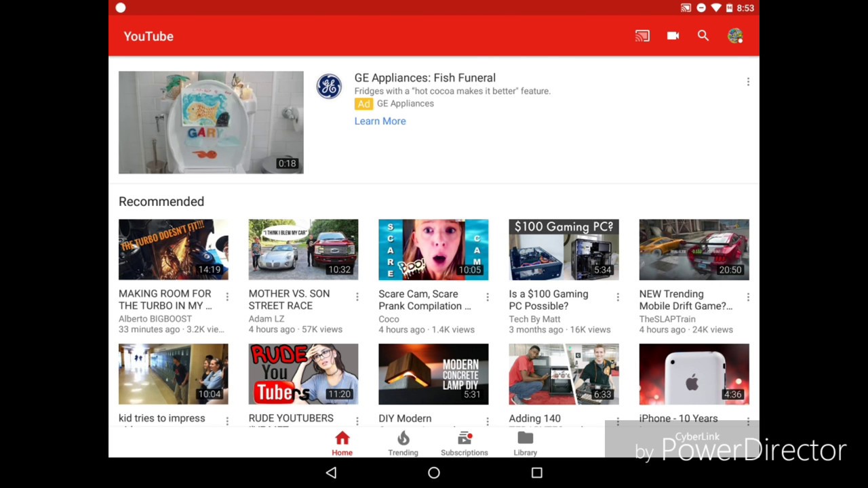Viewport: 868px width, 488px height.
Task: Open options for Scare Cam prank compilation
Action: (488, 297)
